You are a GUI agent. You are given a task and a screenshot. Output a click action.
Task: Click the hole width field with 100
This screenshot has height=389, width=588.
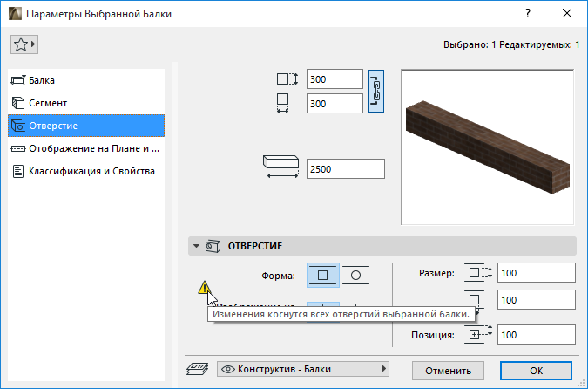[537, 300]
